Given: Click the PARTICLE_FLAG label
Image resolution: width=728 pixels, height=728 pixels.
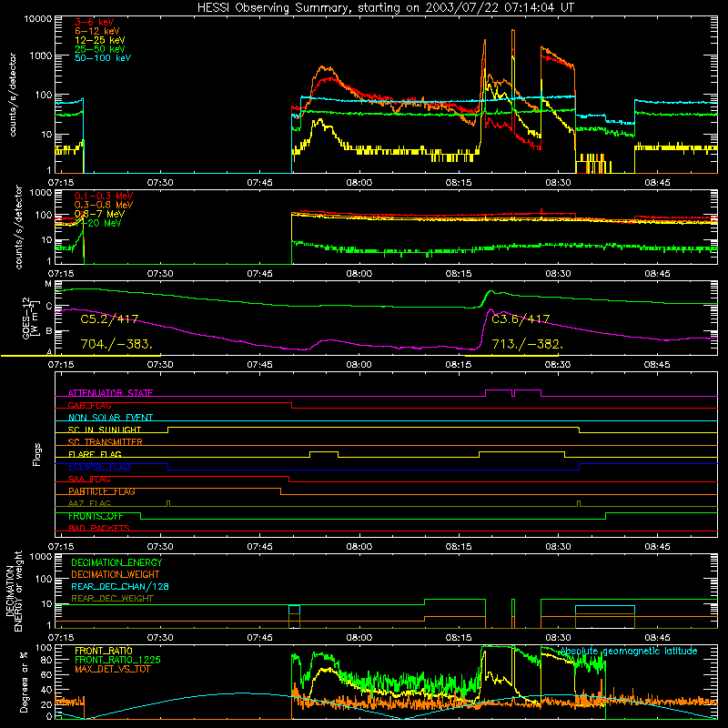Looking at the screenshot, I should [102, 491].
